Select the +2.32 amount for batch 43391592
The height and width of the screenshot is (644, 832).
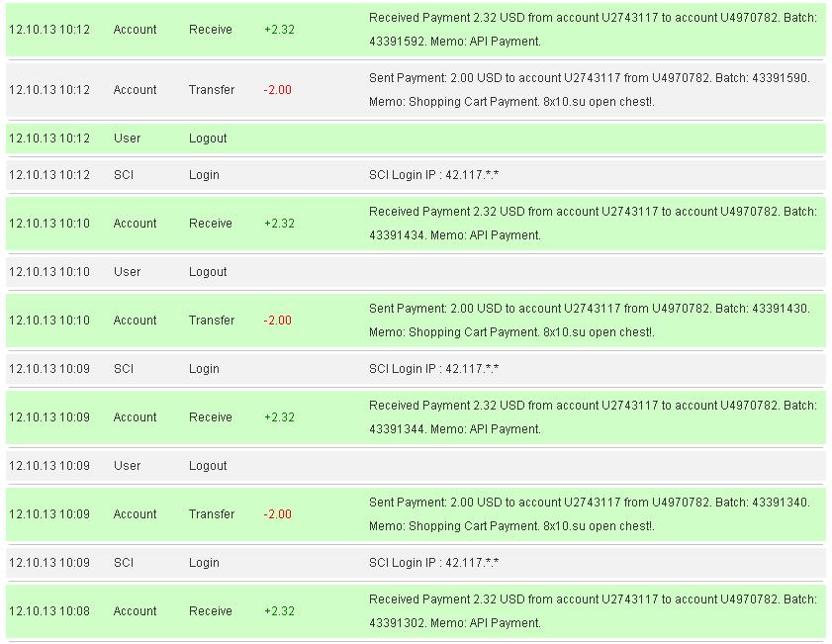click(x=279, y=30)
